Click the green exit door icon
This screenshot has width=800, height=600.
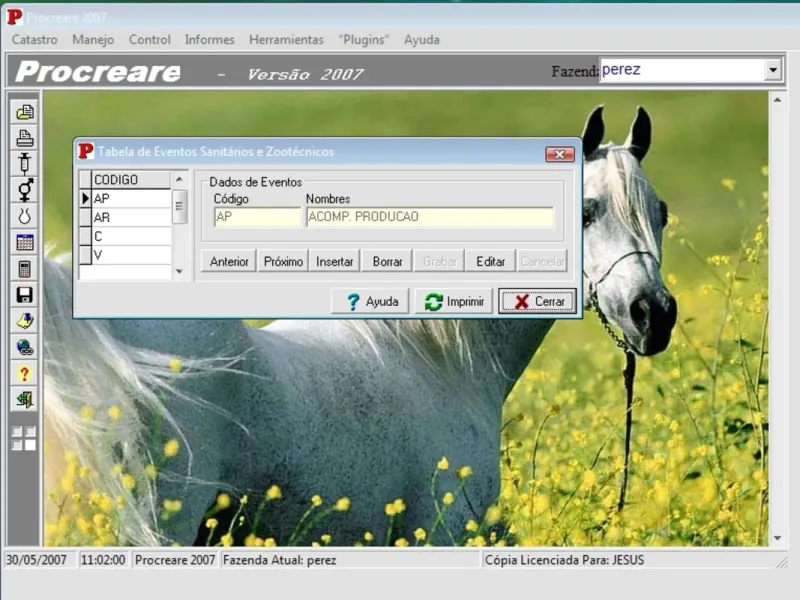coord(24,400)
